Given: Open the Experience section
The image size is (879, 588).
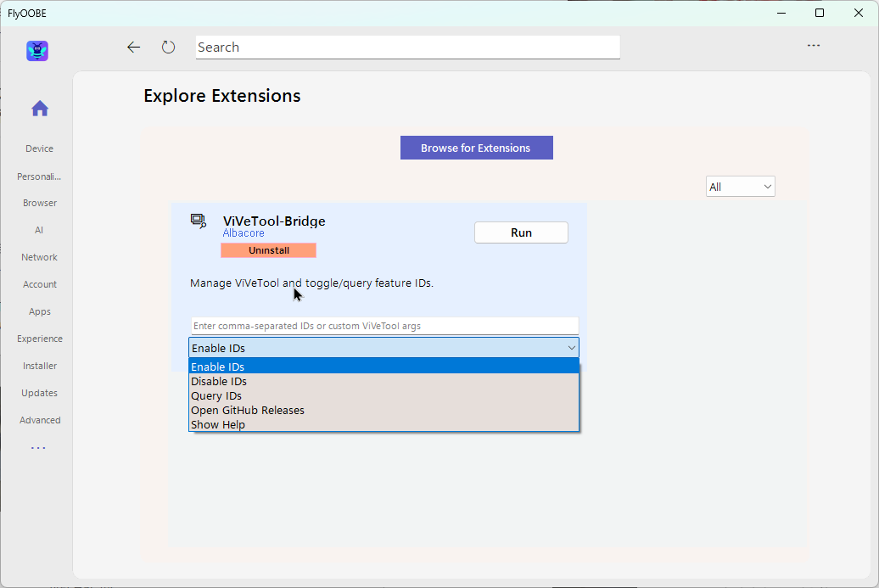Looking at the screenshot, I should [40, 339].
